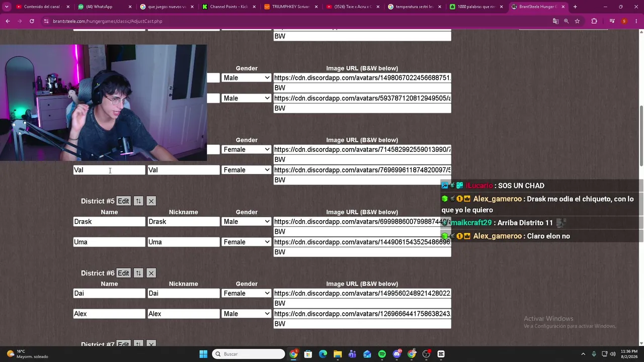Click the Edit button for District #6
Image resolution: width=644 pixels, height=362 pixels.
coord(123,273)
